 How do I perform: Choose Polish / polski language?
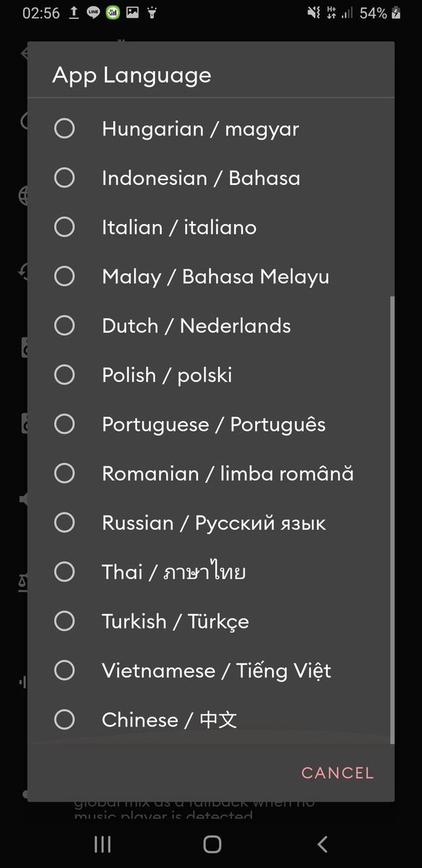(64, 375)
